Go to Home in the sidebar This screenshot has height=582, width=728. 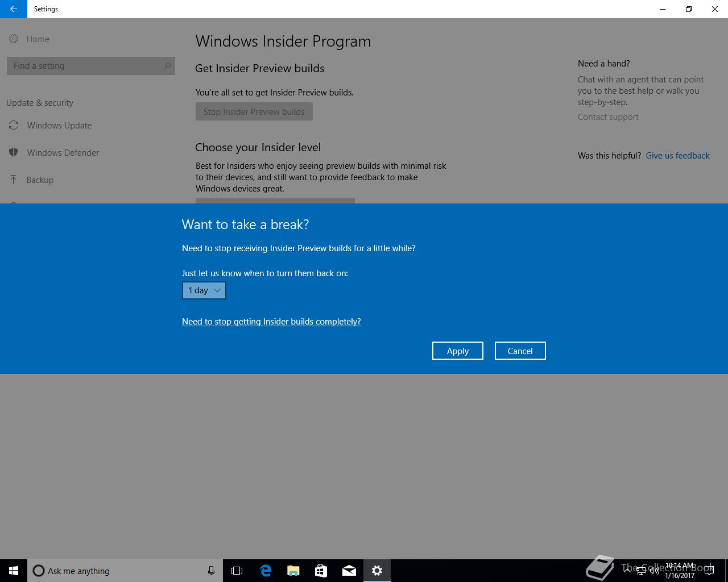(x=38, y=39)
